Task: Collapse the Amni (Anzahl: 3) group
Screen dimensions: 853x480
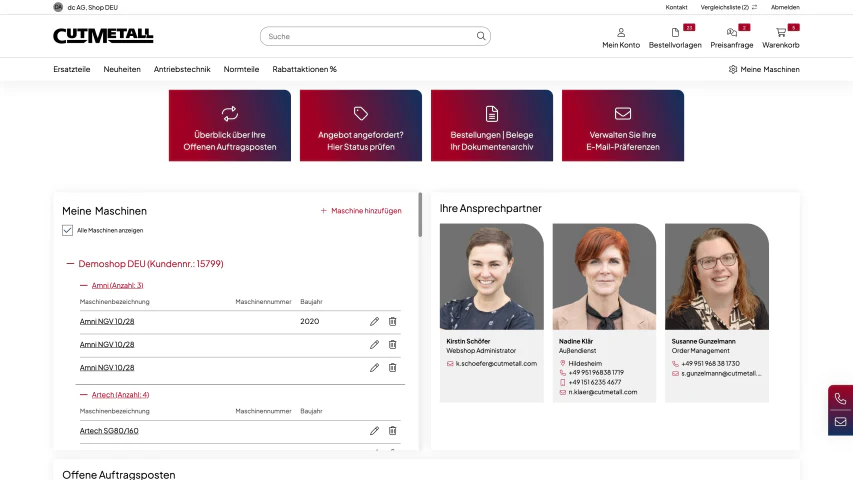Action: (x=83, y=285)
